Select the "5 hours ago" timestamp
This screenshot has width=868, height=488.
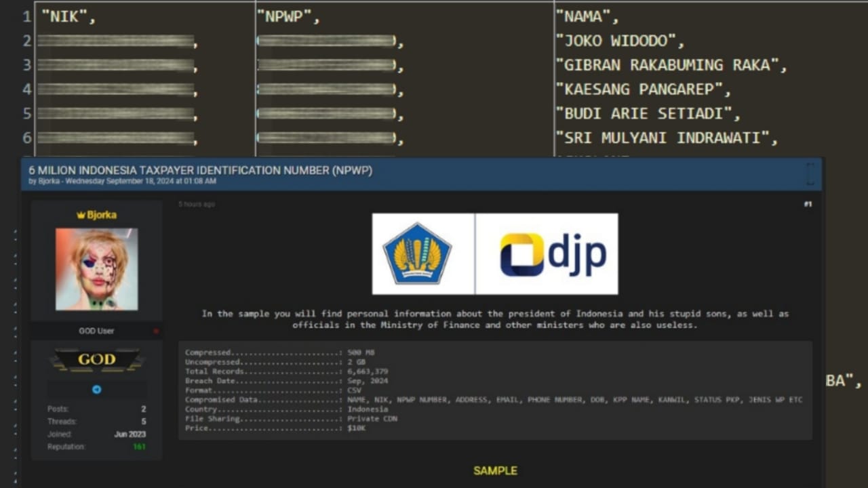197,204
